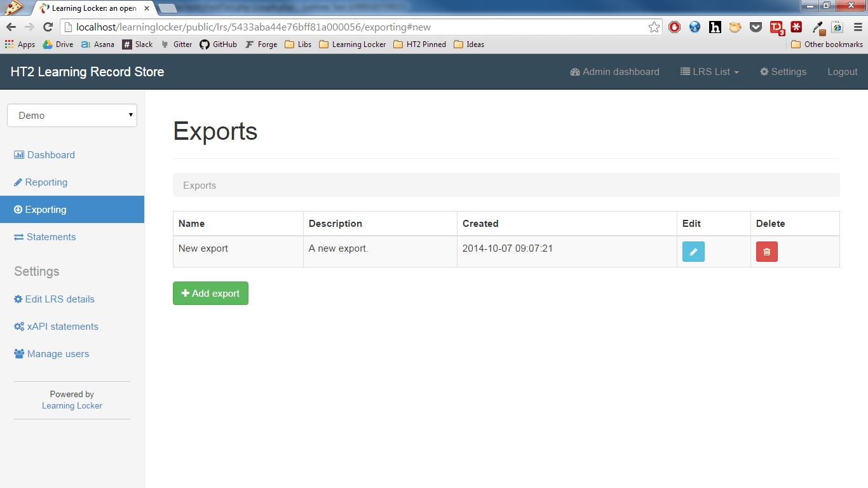Open the LRS List dropdown
Image resolution: width=868 pixels, height=488 pixels.
click(x=709, y=72)
